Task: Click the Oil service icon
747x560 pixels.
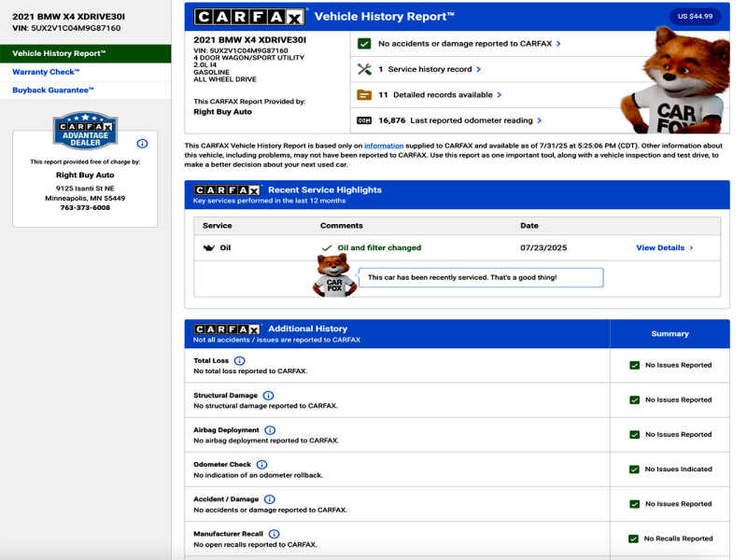Action: 209,247
